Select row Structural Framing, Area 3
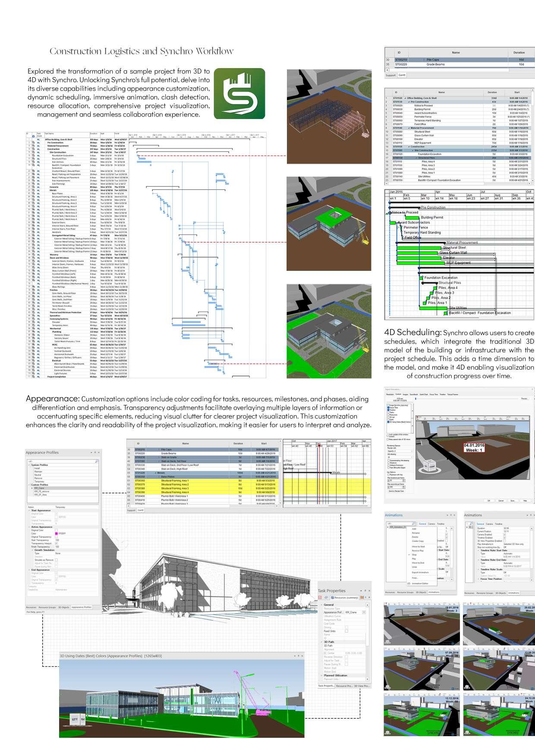Viewport: 535px width, 756px height. point(203,488)
